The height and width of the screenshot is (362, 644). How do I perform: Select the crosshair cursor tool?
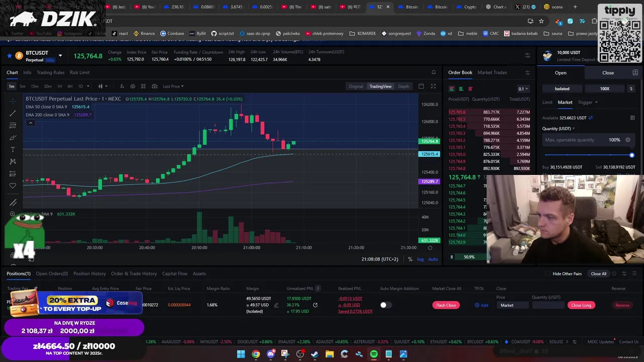(13, 102)
